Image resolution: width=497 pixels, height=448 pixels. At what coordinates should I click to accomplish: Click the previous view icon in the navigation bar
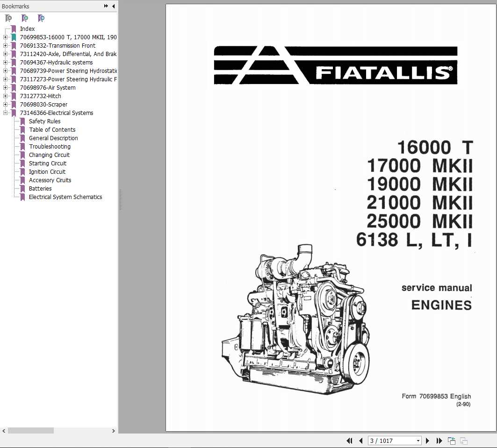click(452, 441)
